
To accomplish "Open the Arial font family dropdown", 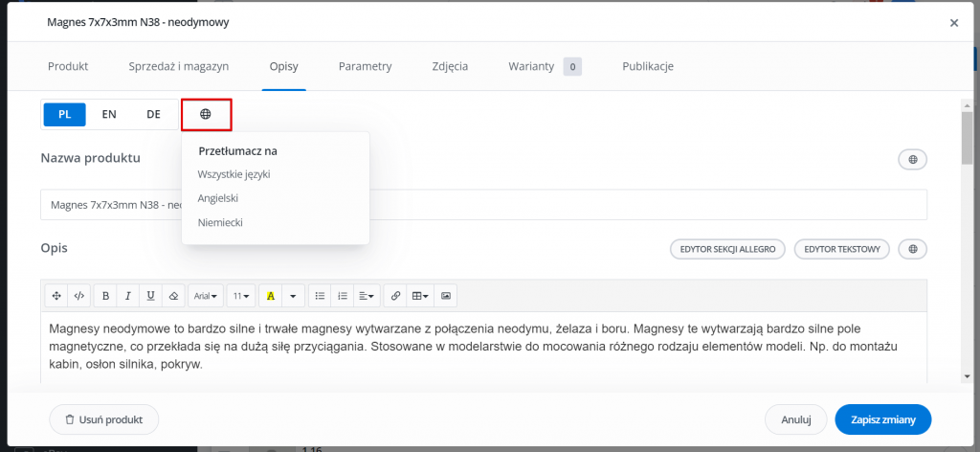I will (206, 296).
